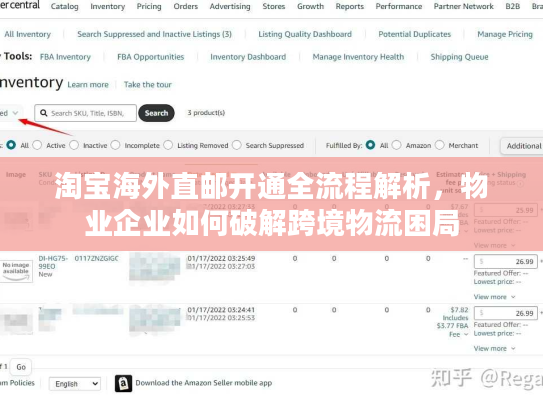Viewport: 543px width, 408px height.
Task: Select 'Merchant' under Fulfilled By
Action: [439, 145]
